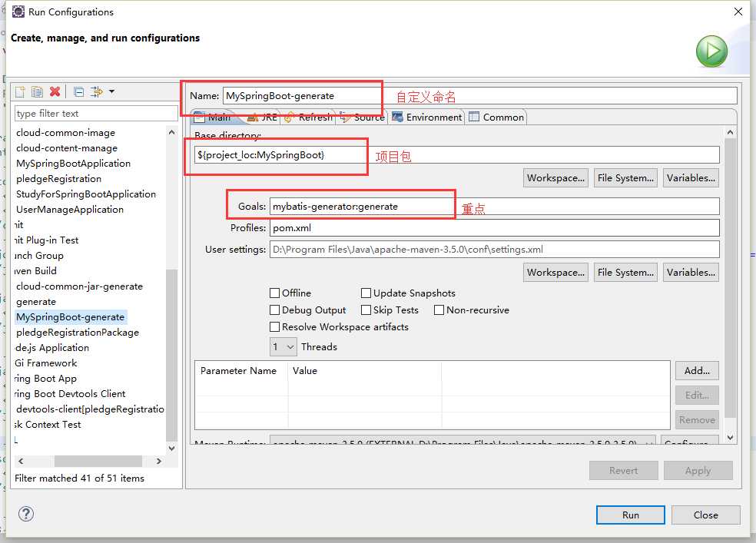Select MySpringBootApplication configuration

[73, 164]
